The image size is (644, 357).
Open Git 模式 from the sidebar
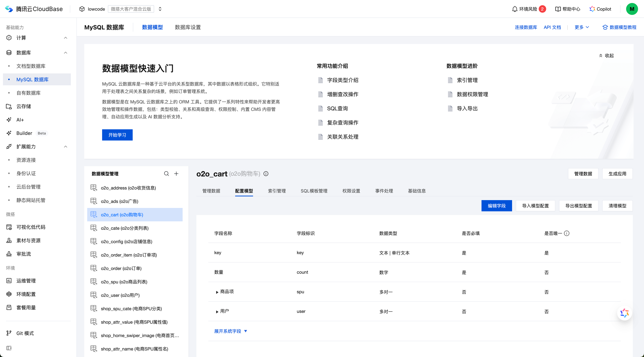pos(25,333)
